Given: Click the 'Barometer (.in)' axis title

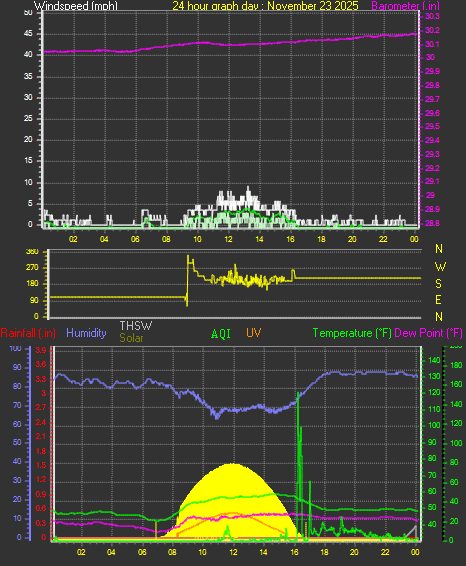Looking at the screenshot, I should tap(405, 5).
